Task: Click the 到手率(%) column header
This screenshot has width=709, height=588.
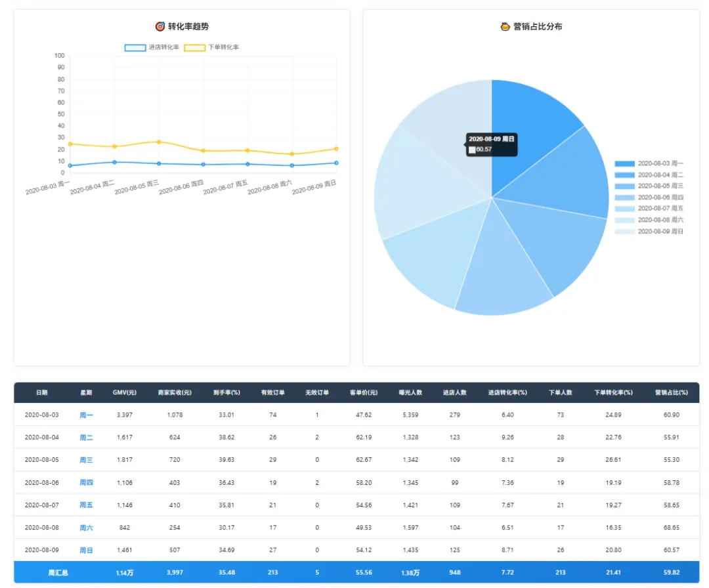Action: point(226,392)
